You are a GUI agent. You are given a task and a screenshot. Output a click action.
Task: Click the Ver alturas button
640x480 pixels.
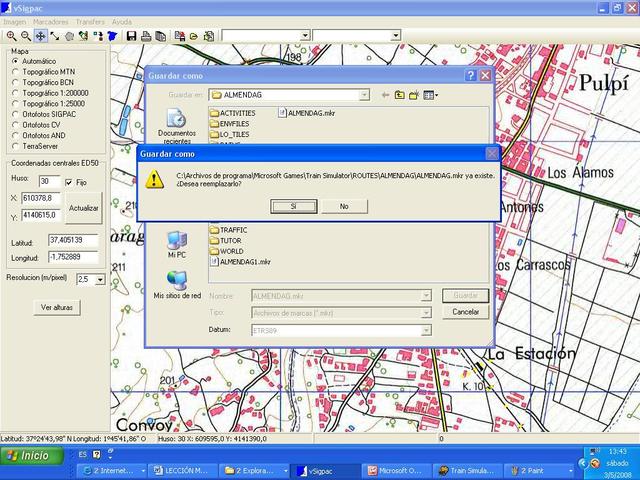pyautogui.click(x=58, y=309)
